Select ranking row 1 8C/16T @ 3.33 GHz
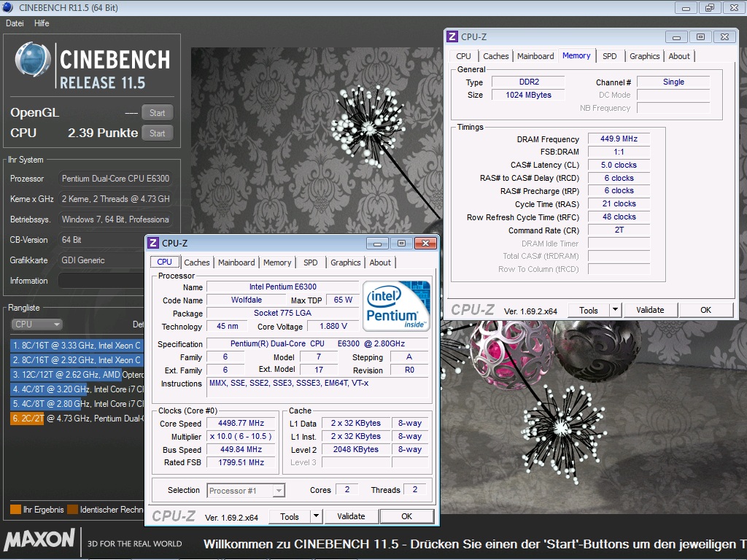 tap(77, 346)
